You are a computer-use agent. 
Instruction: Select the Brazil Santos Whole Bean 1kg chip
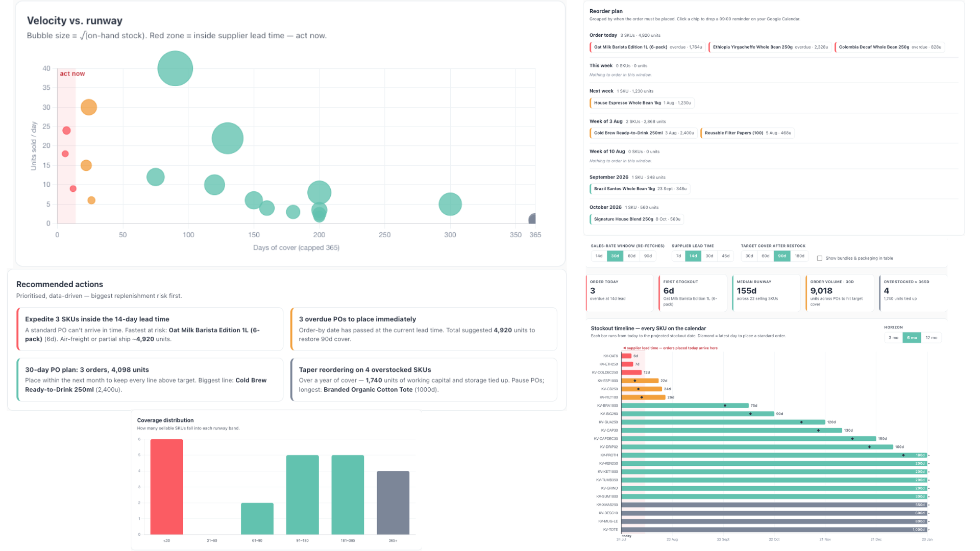tap(640, 189)
